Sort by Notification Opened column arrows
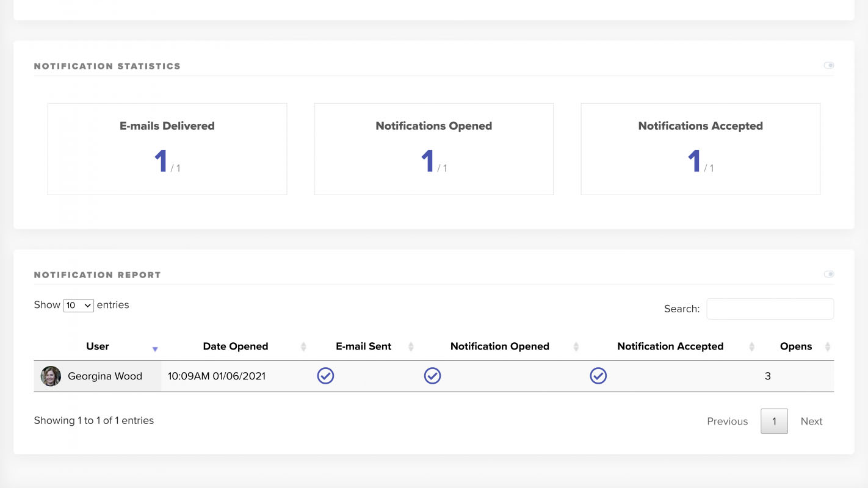This screenshot has height=488, width=868. (576, 346)
